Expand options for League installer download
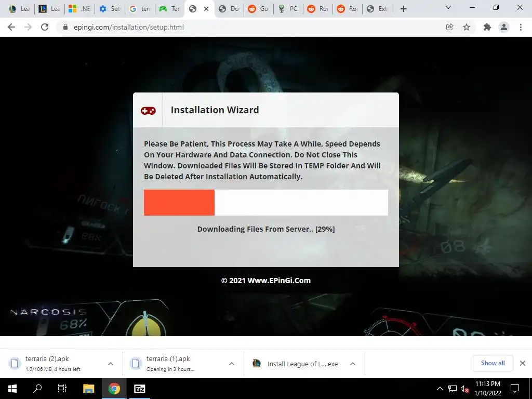This screenshot has height=399, width=532. click(353, 364)
